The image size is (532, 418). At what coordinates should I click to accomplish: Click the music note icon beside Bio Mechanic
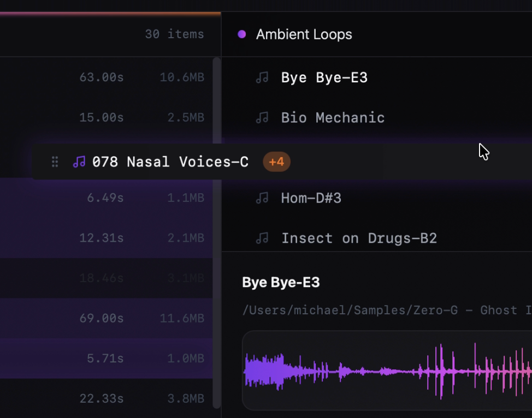point(262,117)
